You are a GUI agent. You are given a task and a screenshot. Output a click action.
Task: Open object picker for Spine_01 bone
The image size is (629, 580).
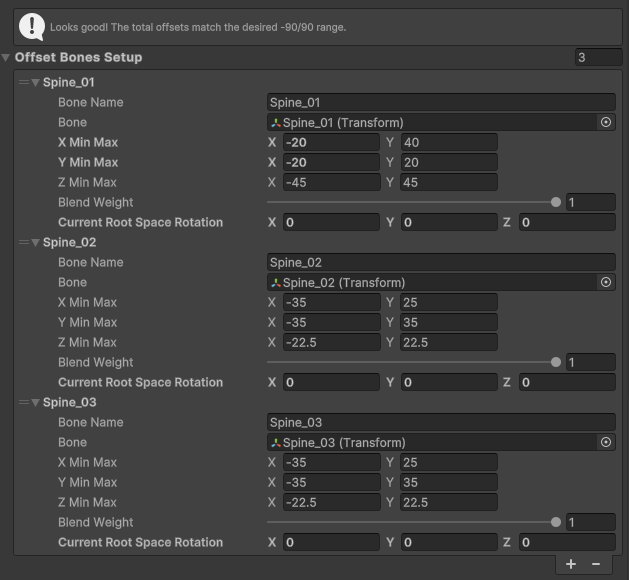(605, 122)
